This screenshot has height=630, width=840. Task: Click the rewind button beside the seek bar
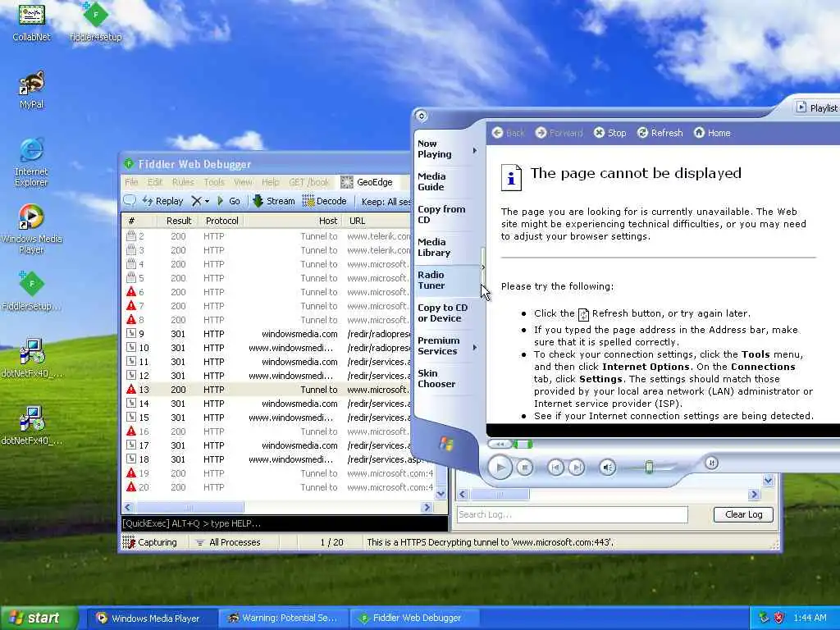click(500, 444)
